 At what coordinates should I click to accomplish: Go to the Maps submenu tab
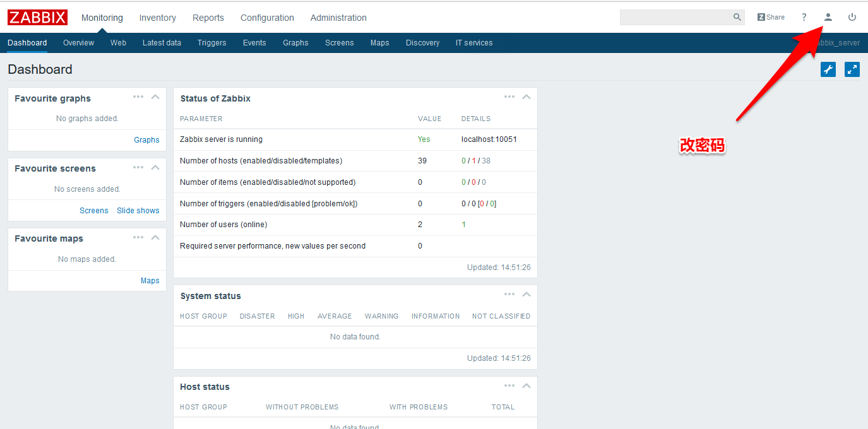(x=379, y=43)
